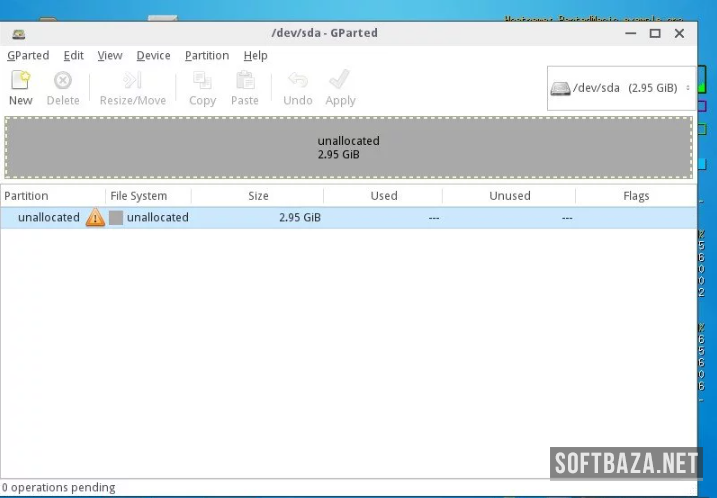Open the GParted menu
This screenshot has height=498, width=717.
[28, 56]
